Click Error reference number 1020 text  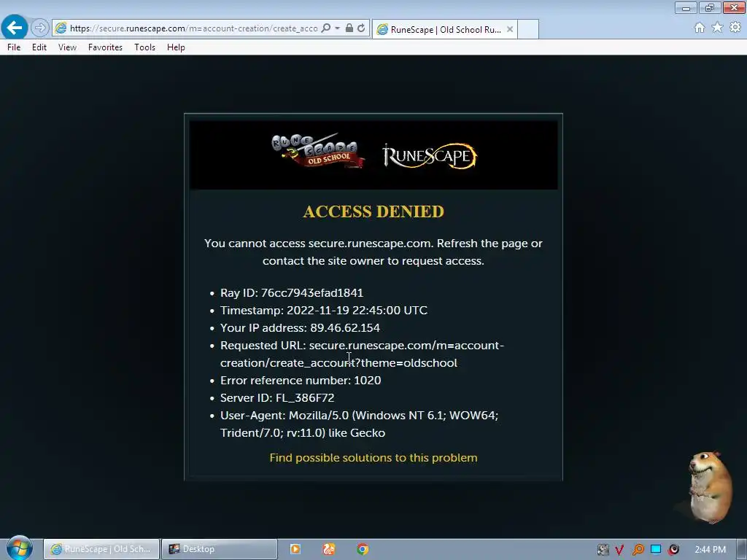(301, 381)
